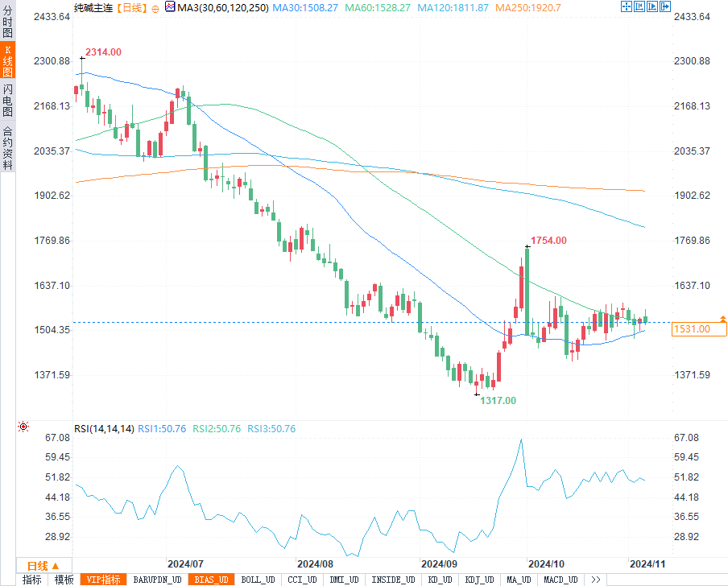Enable the BOLL_UD indicator
This screenshot has width=728, height=586.
pos(259,580)
